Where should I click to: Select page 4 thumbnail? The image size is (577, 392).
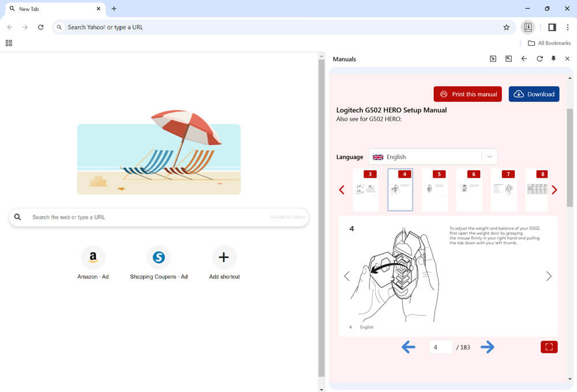click(400, 190)
